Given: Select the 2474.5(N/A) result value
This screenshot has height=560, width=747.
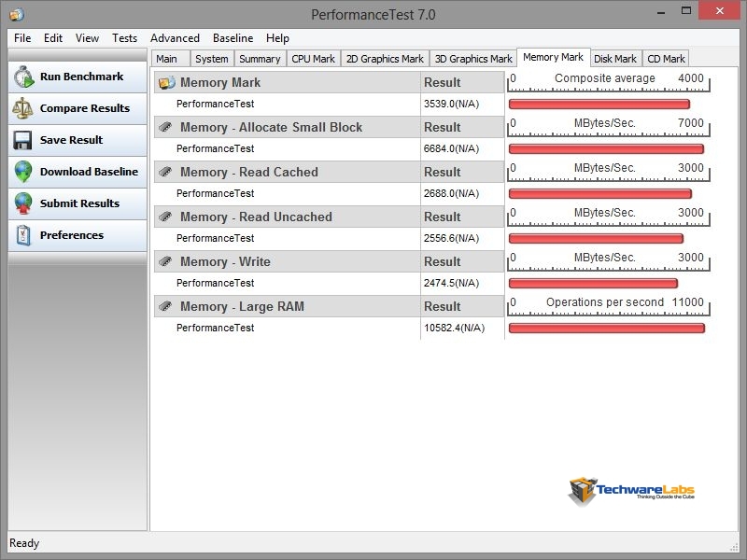Looking at the screenshot, I should (x=452, y=283).
